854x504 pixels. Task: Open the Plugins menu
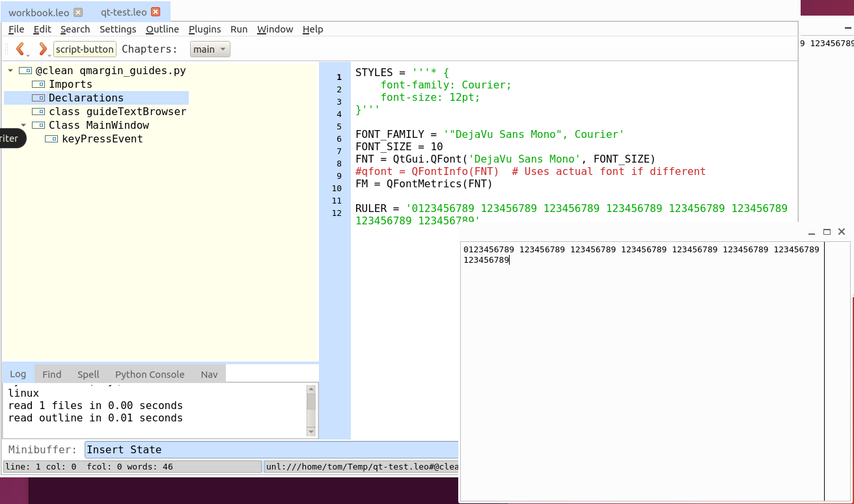click(x=204, y=29)
